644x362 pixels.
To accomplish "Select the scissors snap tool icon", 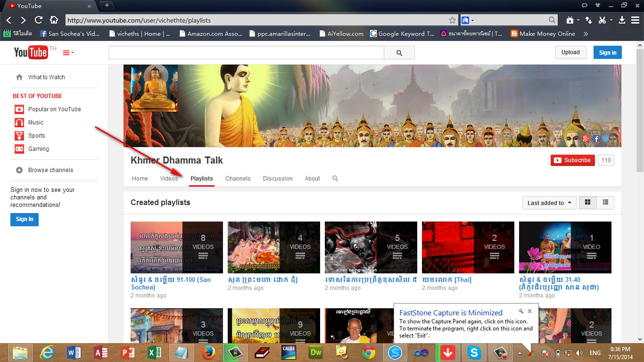I will click(602, 20).
